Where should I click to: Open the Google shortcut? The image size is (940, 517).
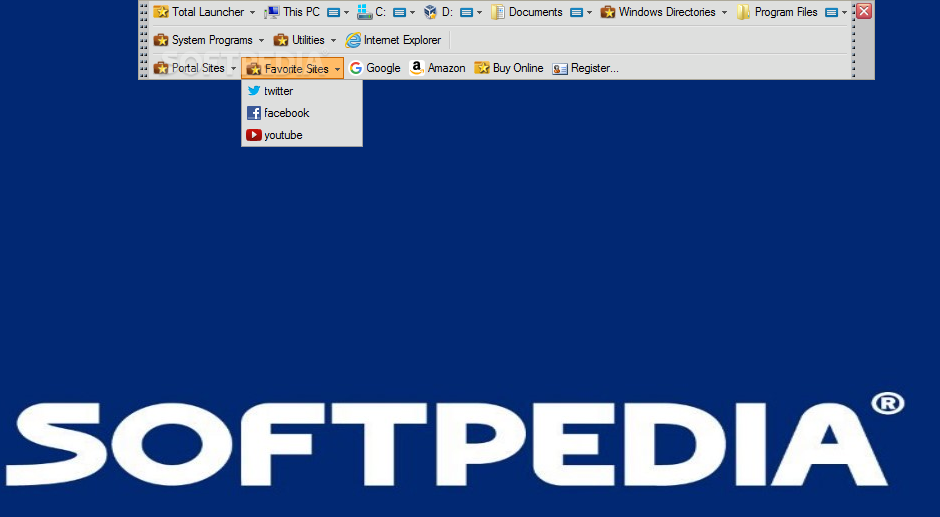click(375, 68)
